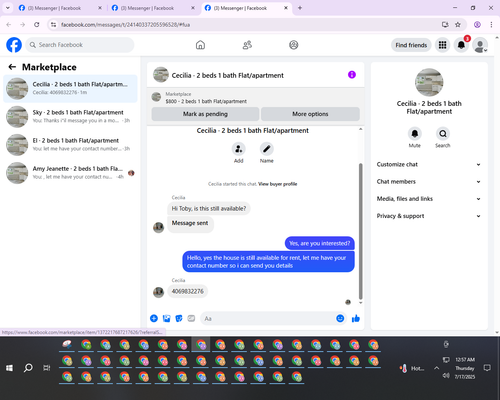
Task: Open Amy Jeanette conversation in list
Action: pyautogui.click(x=70, y=173)
